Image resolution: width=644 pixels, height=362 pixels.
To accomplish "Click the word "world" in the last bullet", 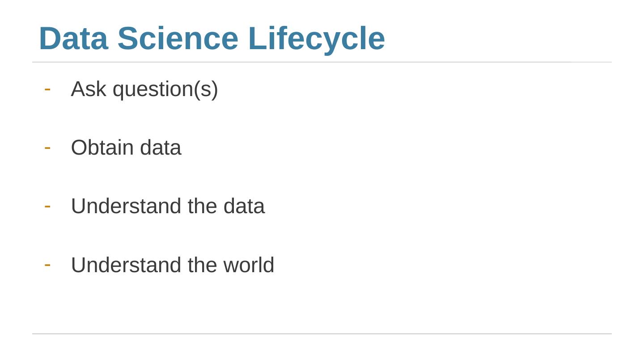I will click(x=249, y=265).
